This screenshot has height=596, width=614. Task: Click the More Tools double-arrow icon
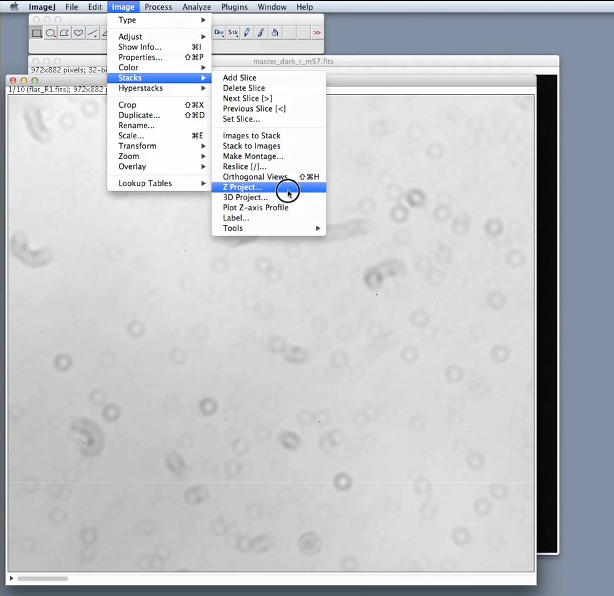[317, 33]
